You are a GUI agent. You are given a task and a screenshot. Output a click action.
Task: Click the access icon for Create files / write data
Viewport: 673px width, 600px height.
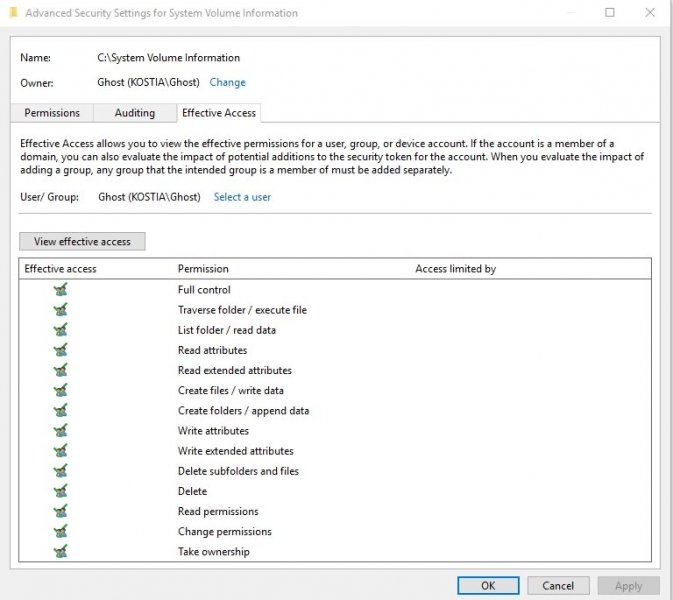(x=60, y=390)
